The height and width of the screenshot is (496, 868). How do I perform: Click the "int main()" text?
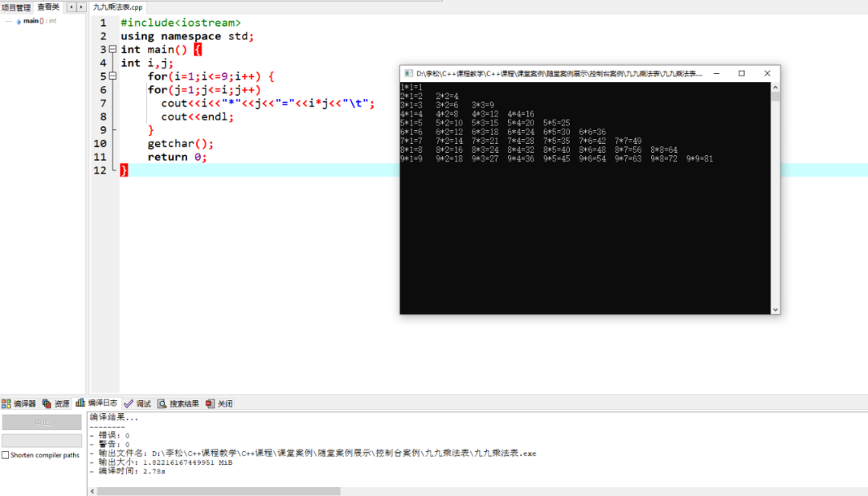[154, 49]
